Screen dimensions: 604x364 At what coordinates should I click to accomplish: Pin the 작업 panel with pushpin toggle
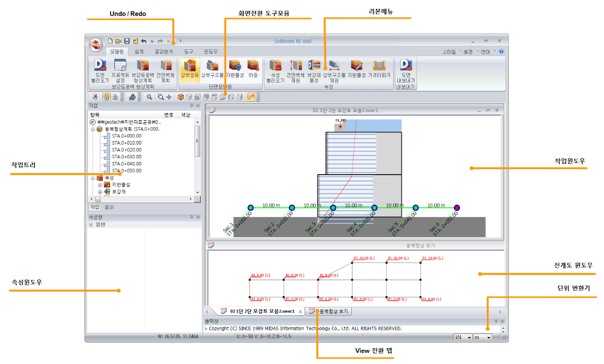(191, 105)
